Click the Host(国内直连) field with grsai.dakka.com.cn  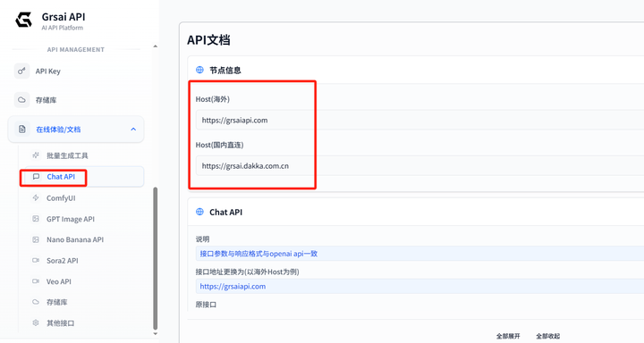tap(419, 166)
